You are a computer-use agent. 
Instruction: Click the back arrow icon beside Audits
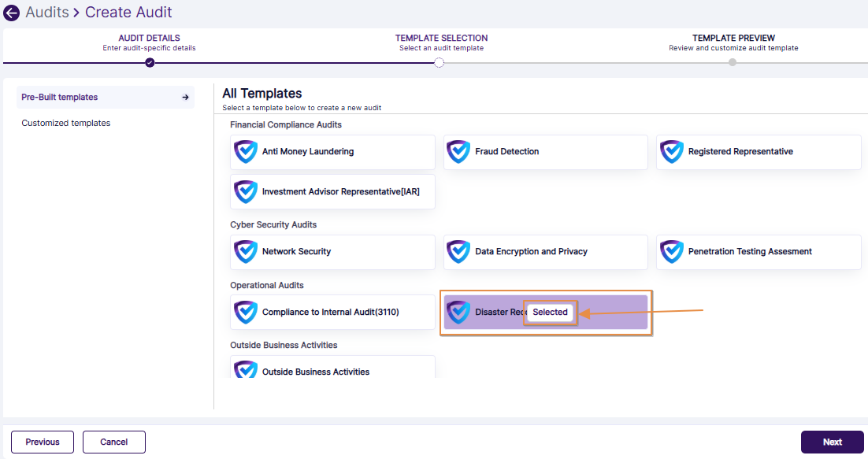pyautogui.click(x=12, y=13)
